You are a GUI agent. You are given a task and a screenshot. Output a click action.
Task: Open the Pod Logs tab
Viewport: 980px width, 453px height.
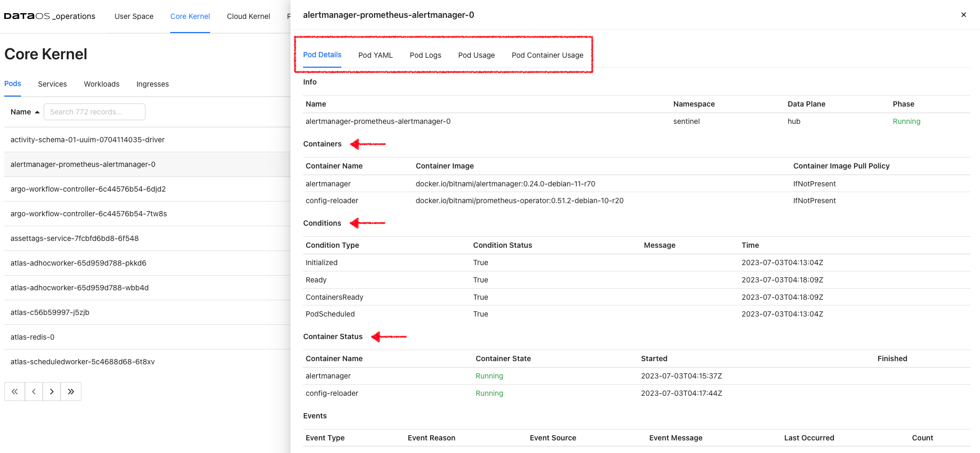[x=425, y=55]
